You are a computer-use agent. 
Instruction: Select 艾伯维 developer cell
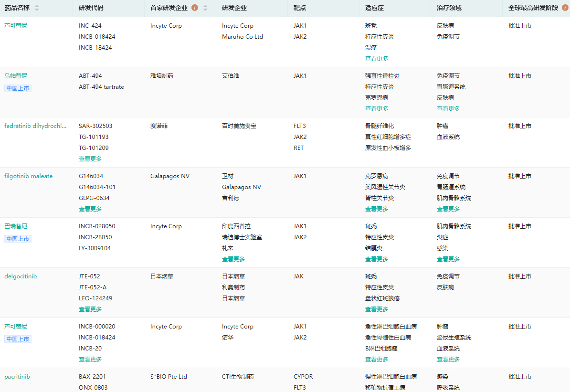[231, 75]
